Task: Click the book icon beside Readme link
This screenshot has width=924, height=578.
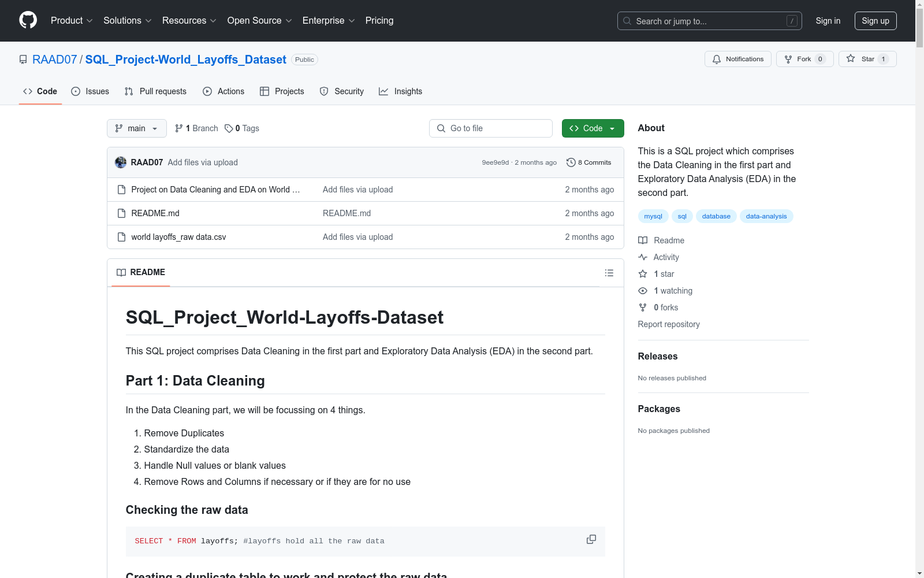Action: pyautogui.click(x=643, y=240)
